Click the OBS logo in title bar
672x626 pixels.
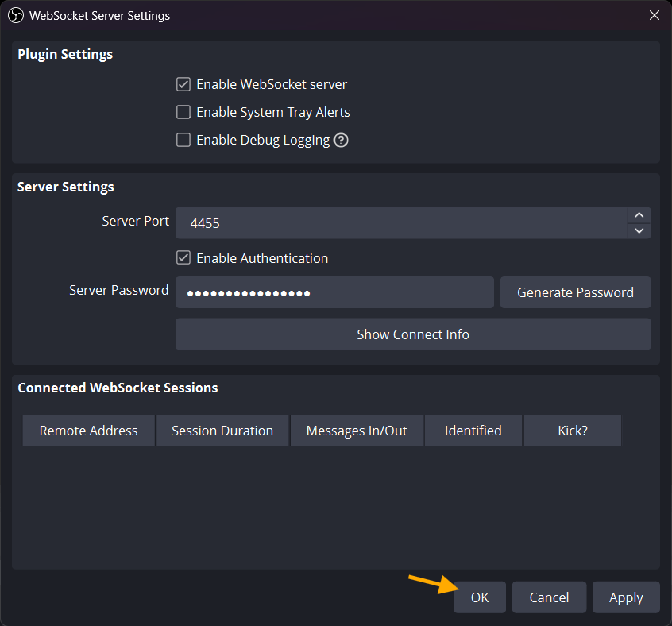coord(15,15)
